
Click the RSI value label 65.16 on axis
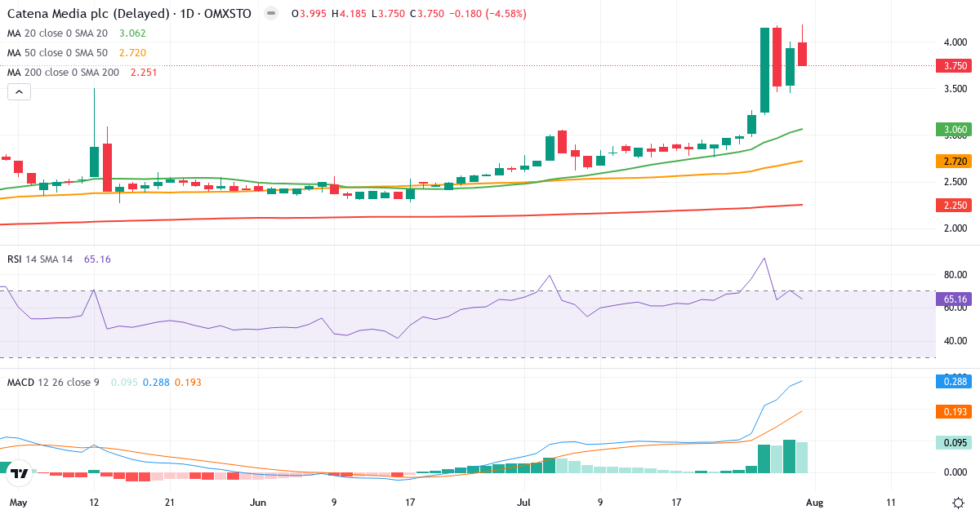tap(955, 299)
